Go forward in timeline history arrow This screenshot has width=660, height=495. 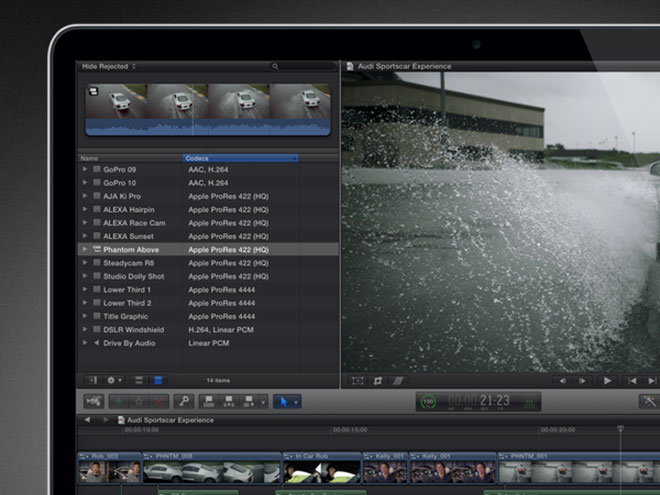pyautogui.click(x=106, y=420)
